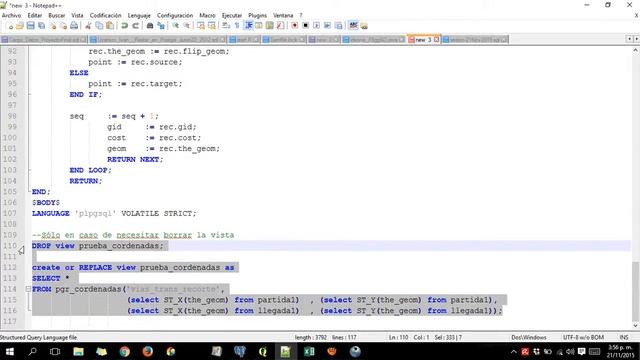The width and height of the screenshot is (640, 360).
Task: Click the 'LANGUAGE' keyword on line 107
Action: point(51,213)
